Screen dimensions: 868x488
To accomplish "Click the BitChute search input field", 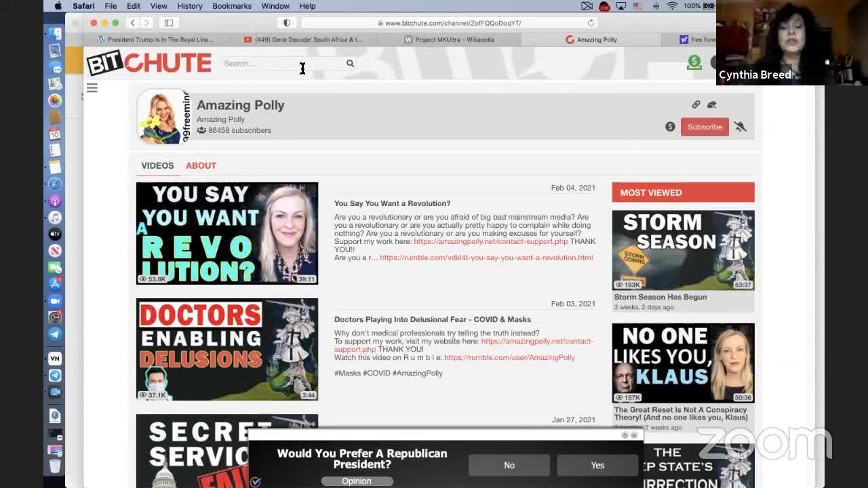I will (x=283, y=64).
